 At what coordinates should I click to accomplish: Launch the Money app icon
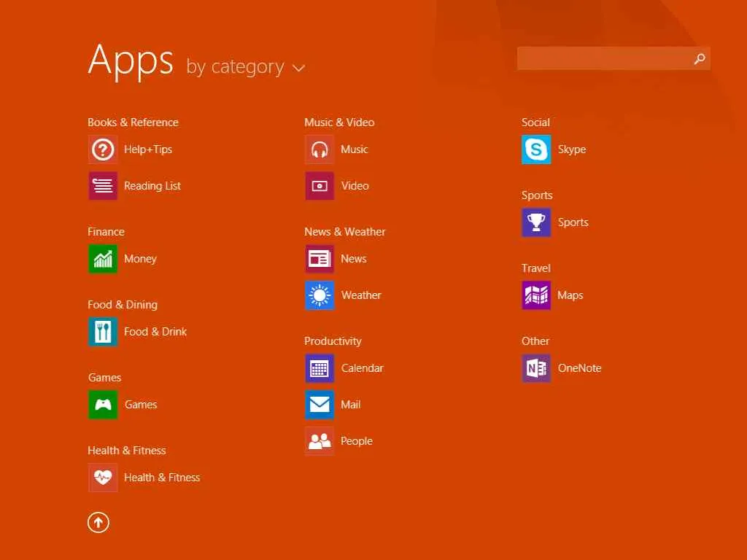[x=103, y=259]
